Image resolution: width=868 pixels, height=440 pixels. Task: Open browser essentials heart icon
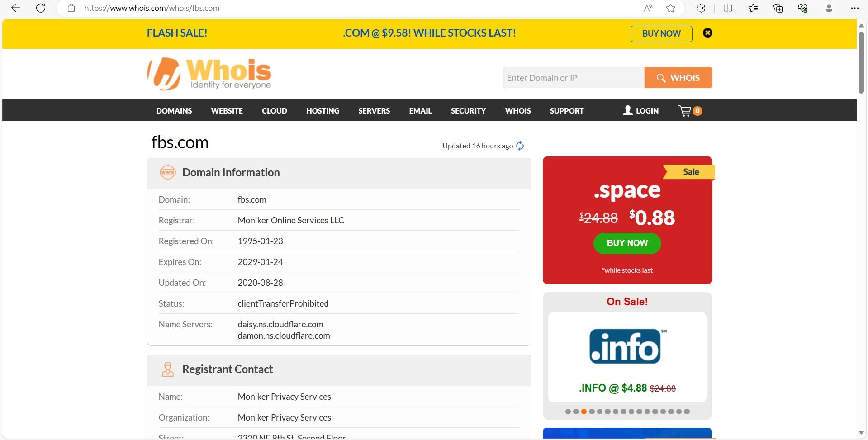click(803, 8)
